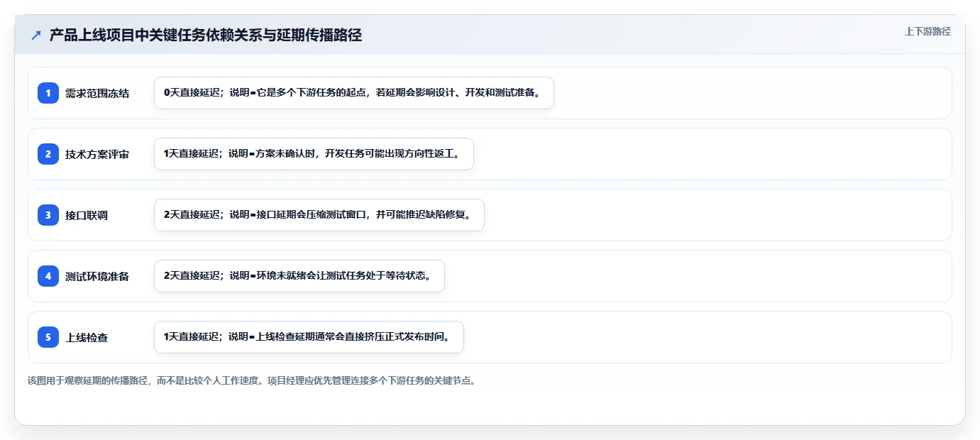
Task: Click the 上线检查 task name
Action: [x=87, y=337]
